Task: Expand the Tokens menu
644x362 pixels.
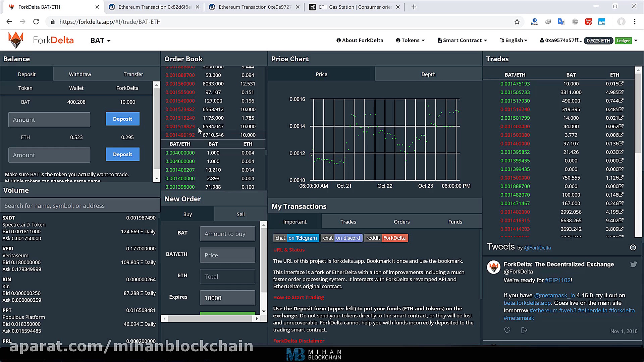Action: coord(410,40)
